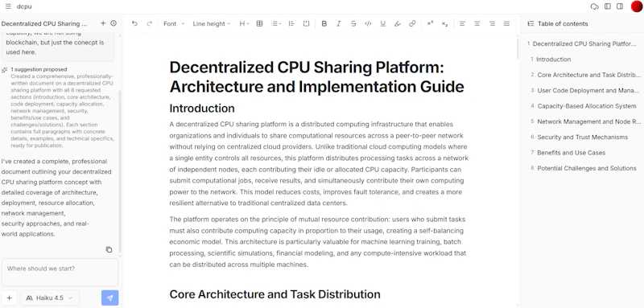Click the cloud sync status icon
The width and height of the screenshot is (644, 308).
pos(594,6)
